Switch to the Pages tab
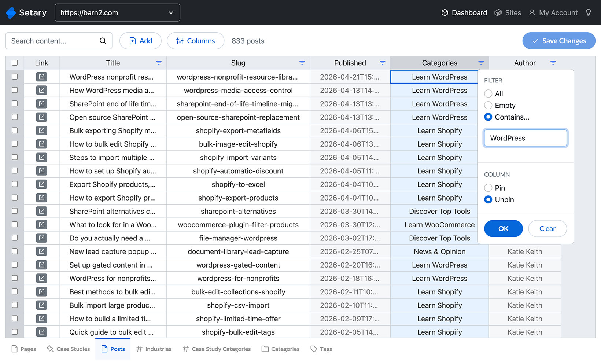601x364 pixels. pos(23,349)
